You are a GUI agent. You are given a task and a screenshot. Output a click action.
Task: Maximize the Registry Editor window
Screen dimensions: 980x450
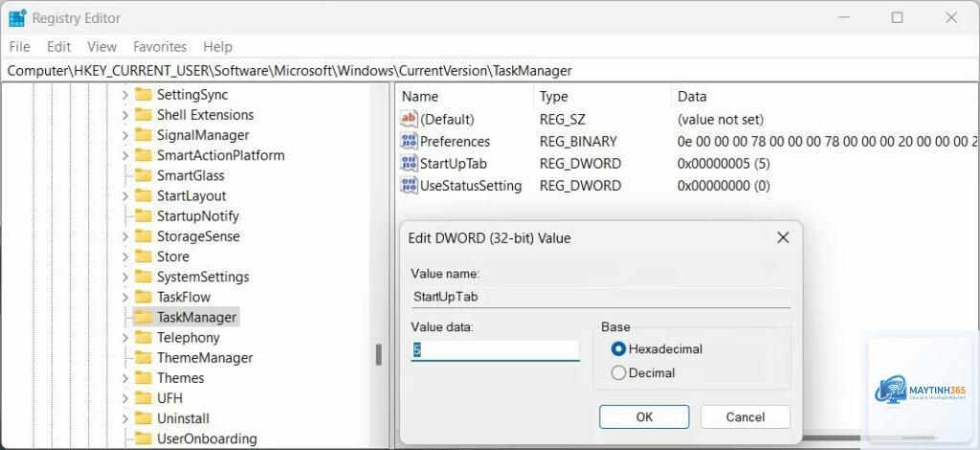point(897,17)
